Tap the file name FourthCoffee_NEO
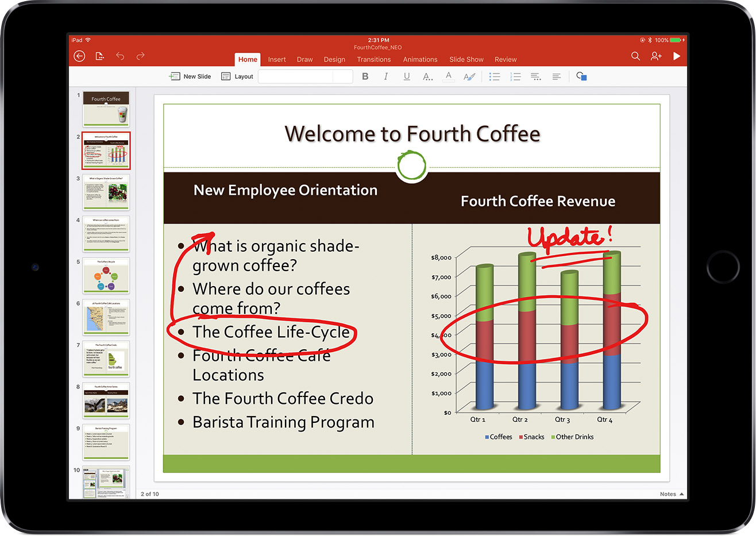 click(377, 48)
